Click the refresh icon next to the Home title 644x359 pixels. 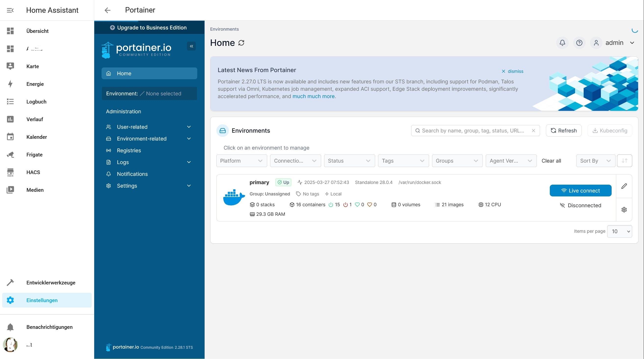click(x=241, y=43)
